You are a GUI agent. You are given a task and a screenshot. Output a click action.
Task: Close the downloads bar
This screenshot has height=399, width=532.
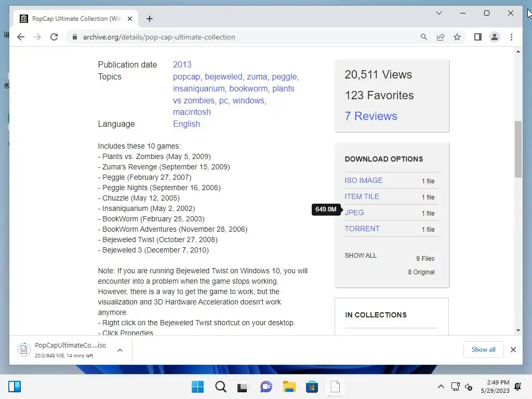click(513, 350)
